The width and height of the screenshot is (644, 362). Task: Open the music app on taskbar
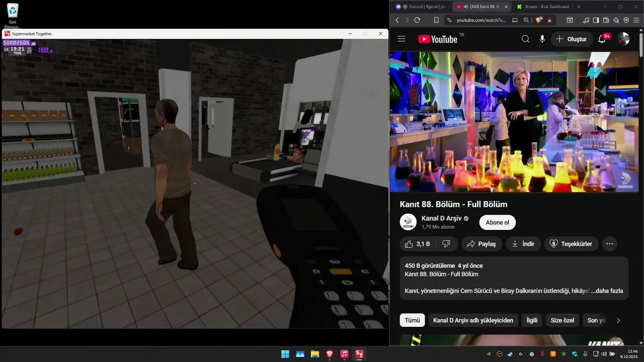pyautogui.click(x=344, y=354)
